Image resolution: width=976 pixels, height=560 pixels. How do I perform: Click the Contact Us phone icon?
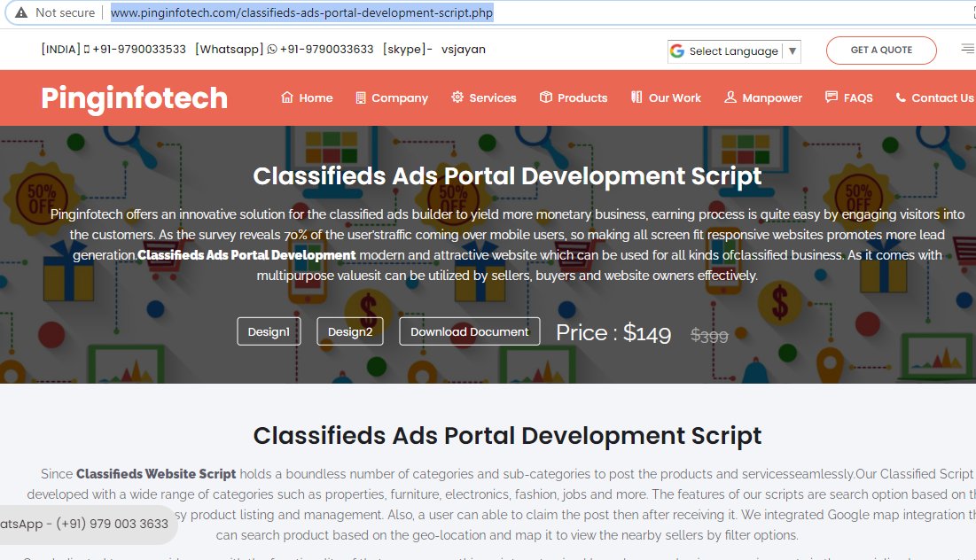pyautogui.click(x=901, y=97)
